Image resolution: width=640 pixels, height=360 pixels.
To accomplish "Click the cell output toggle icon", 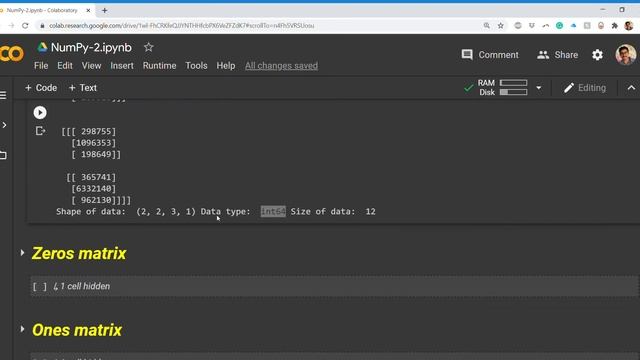I will 40,131.
